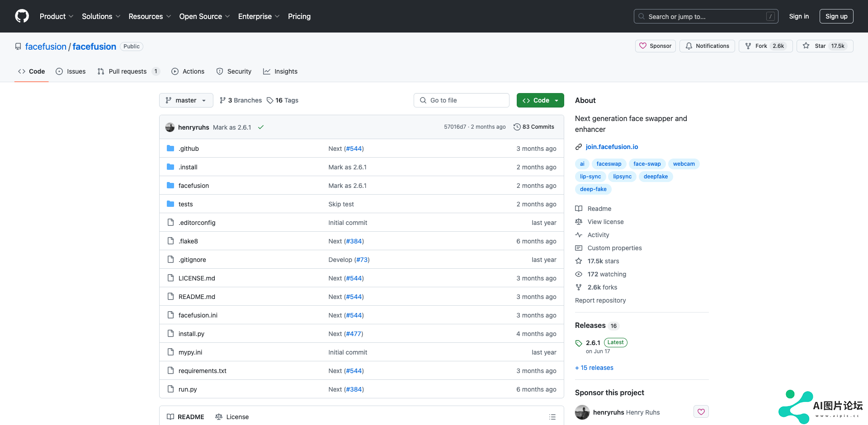View the 16 Tags
The image size is (868, 425).
[x=283, y=100]
